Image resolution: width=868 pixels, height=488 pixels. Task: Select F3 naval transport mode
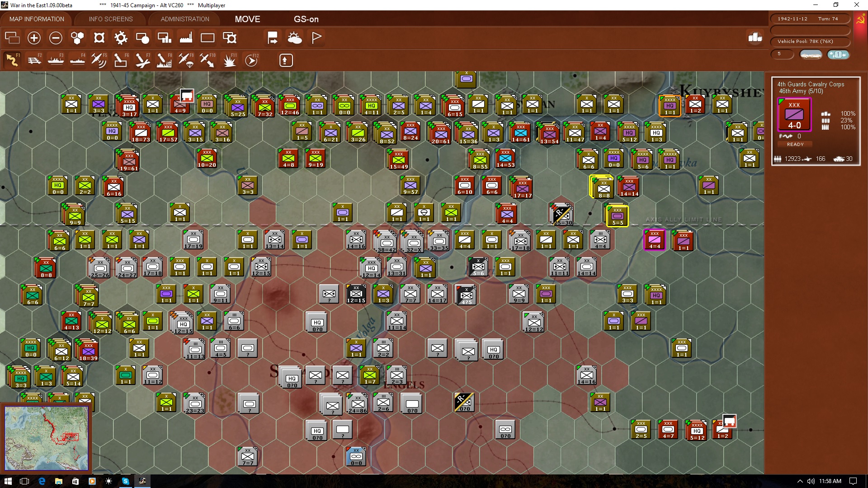56,60
